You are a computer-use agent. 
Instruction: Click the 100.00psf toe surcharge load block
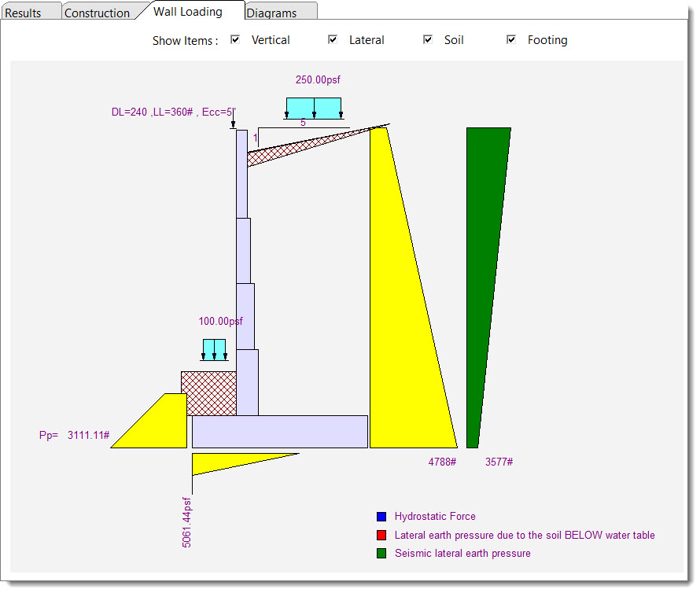coord(214,349)
